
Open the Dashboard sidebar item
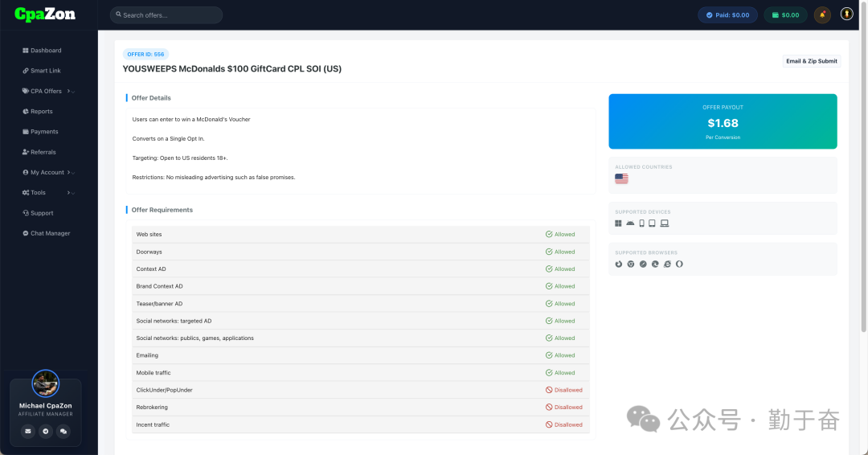click(42, 51)
